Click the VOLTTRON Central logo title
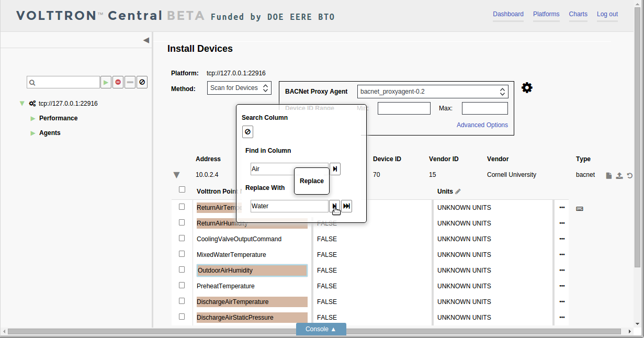The height and width of the screenshot is (338, 644). click(x=110, y=16)
